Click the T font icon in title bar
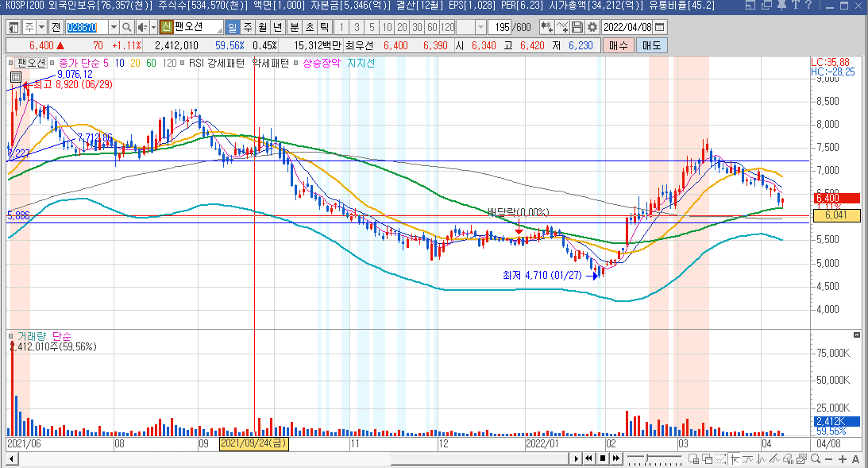 (796, 6)
